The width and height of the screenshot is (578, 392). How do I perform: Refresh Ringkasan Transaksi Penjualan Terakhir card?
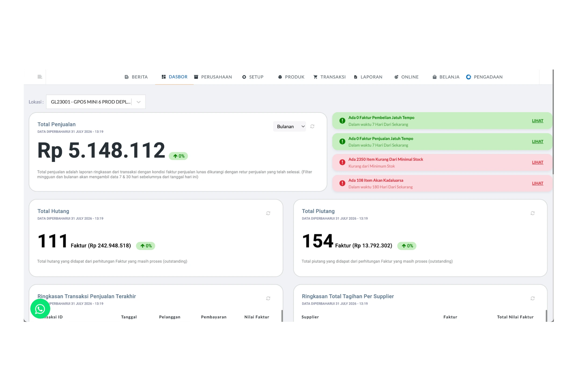[268, 298]
